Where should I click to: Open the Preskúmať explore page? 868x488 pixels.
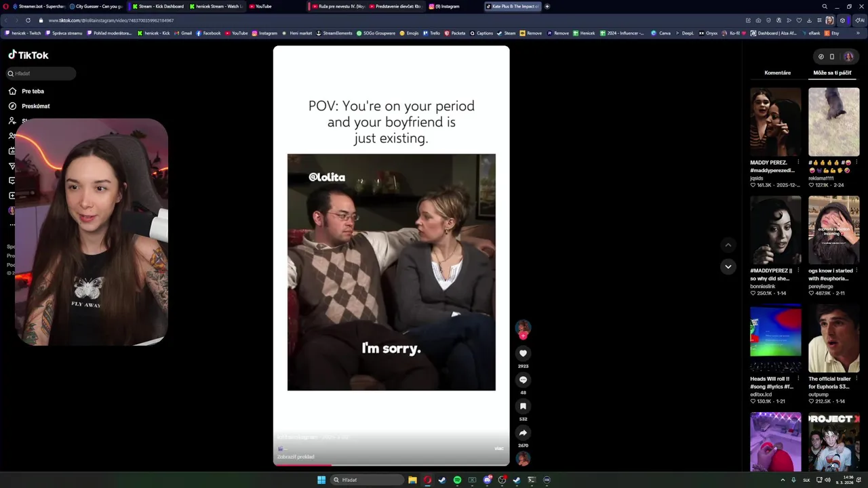tap(29, 106)
